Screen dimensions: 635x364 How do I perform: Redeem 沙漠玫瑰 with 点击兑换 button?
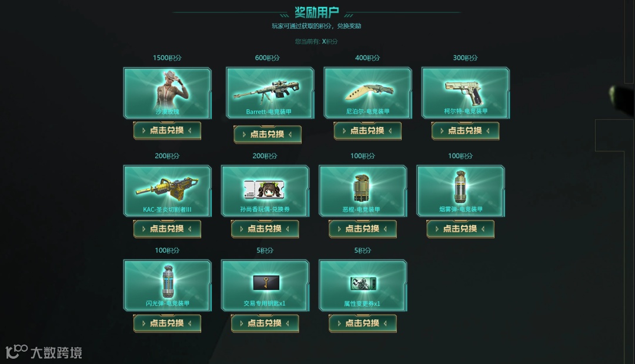tap(167, 131)
